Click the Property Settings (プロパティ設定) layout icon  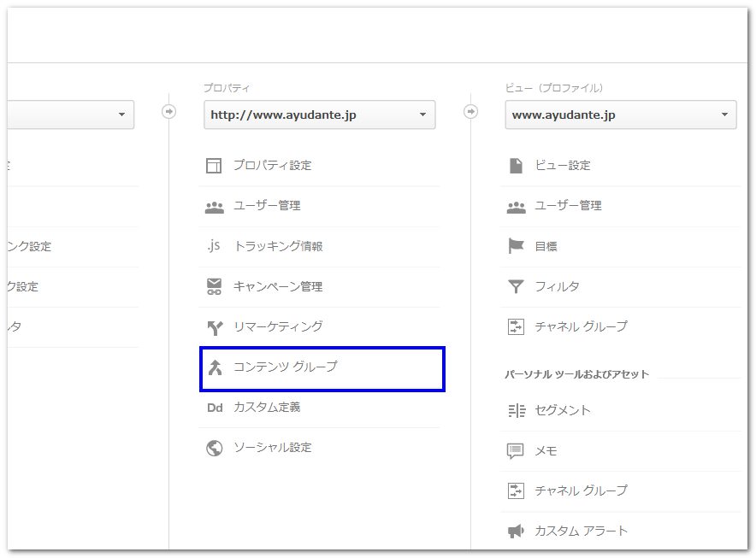coord(214,166)
